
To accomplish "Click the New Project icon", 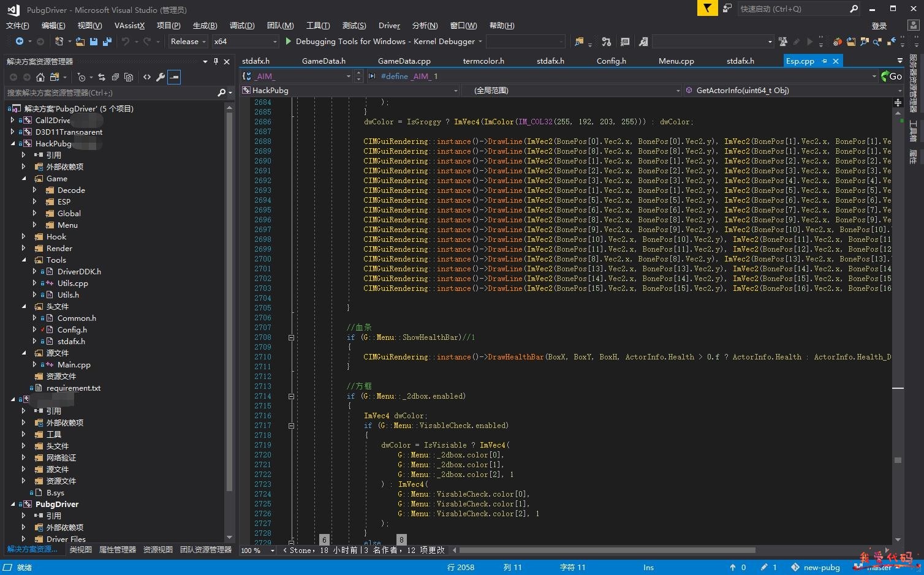I will pyautogui.click(x=59, y=41).
